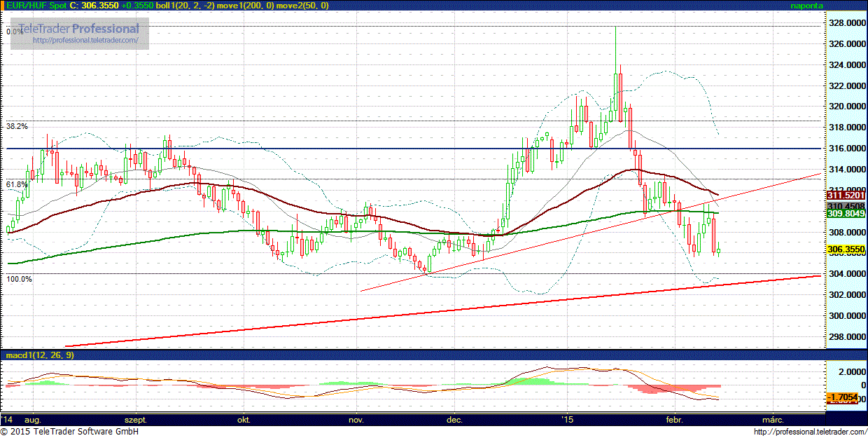Click the 100.0% Fibonacci level label
The width and height of the screenshot is (868, 438).
[19, 279]
